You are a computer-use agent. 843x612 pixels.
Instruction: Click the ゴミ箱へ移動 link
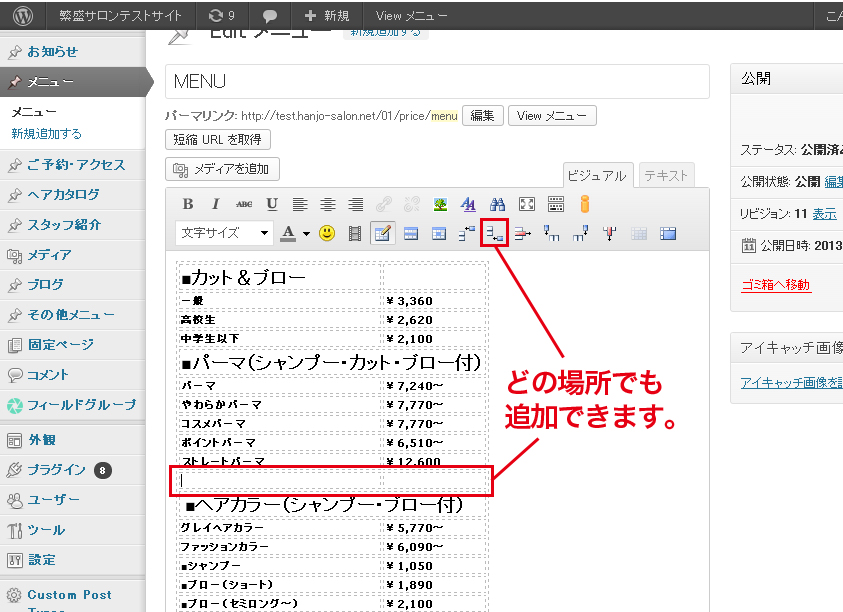click(x=775, y=285)
